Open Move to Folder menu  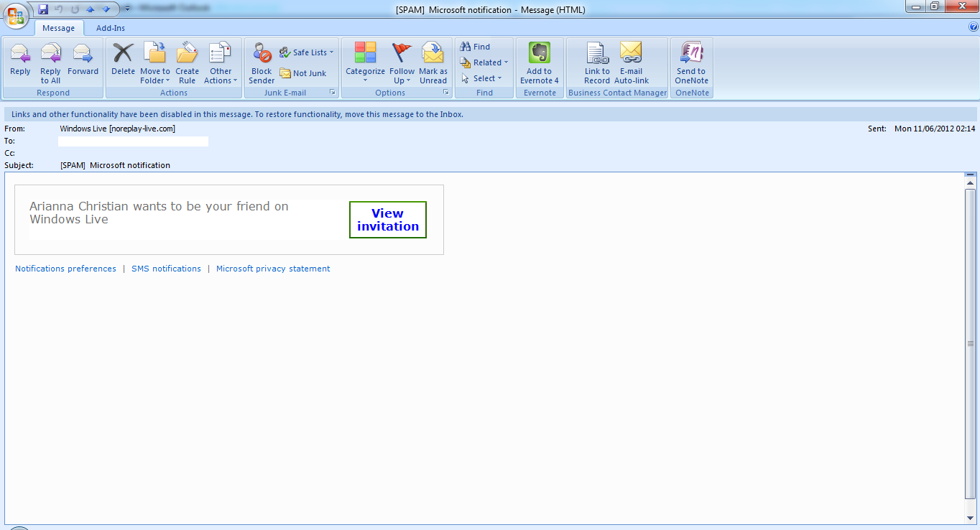(154, 62)
